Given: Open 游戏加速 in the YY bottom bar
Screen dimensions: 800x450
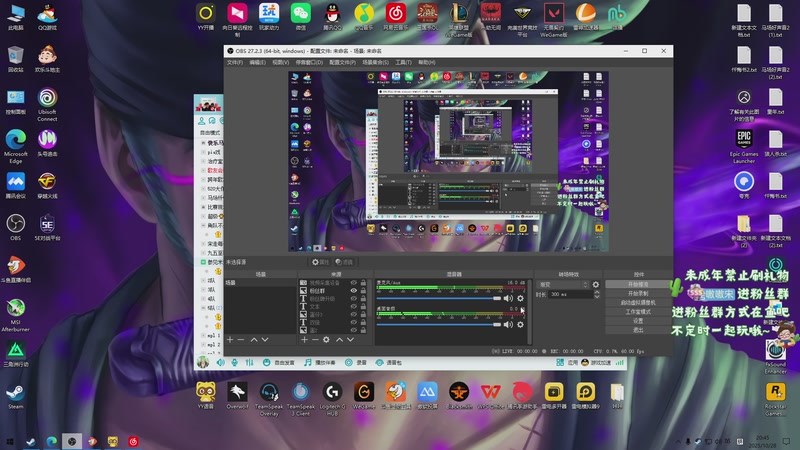Looking at the screenshot, I should tap(596, 362).
